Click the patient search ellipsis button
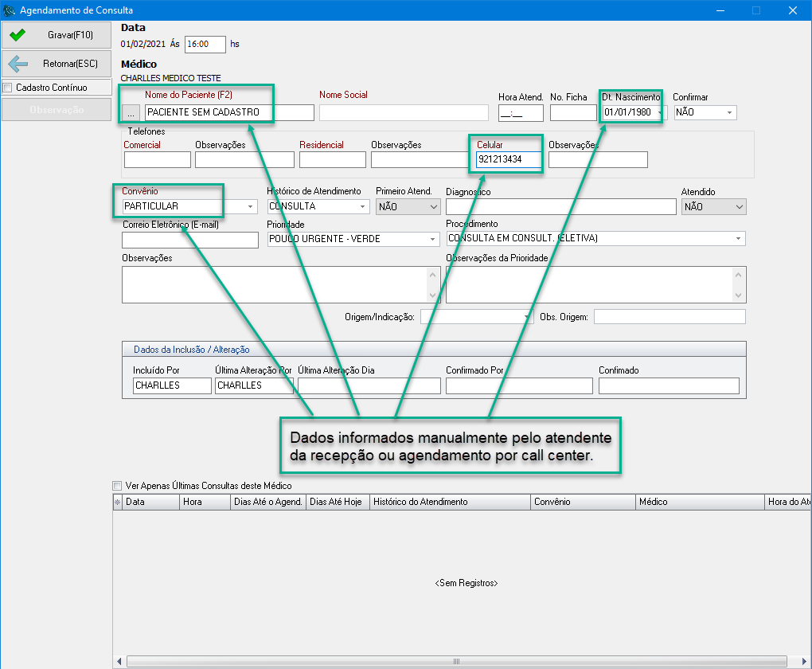The image size is (812, 669). 131,112
